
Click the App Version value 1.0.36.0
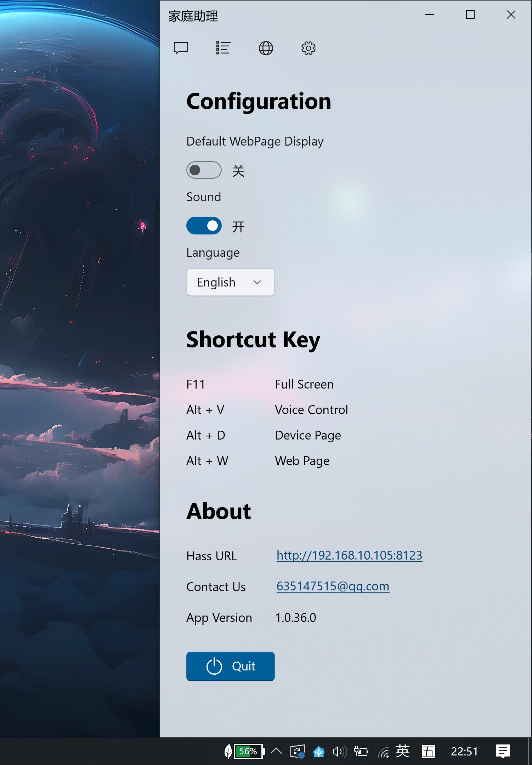tap(296, 618)
